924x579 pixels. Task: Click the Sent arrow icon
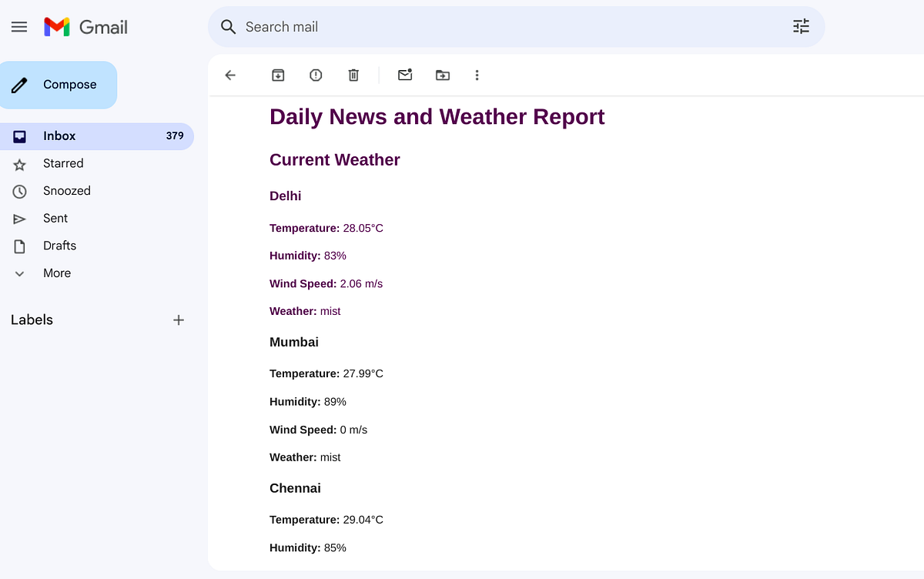[20, 219]
